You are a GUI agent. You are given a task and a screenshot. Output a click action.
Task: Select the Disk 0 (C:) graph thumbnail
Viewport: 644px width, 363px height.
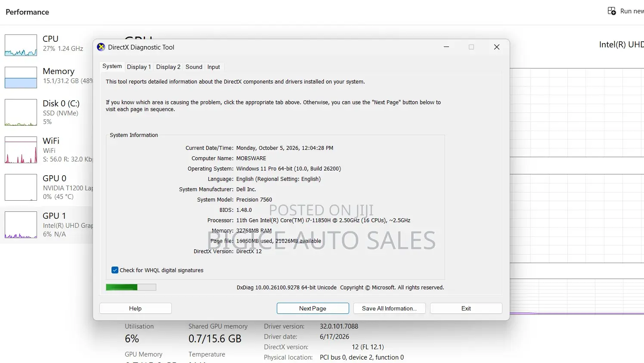[21, 112]
